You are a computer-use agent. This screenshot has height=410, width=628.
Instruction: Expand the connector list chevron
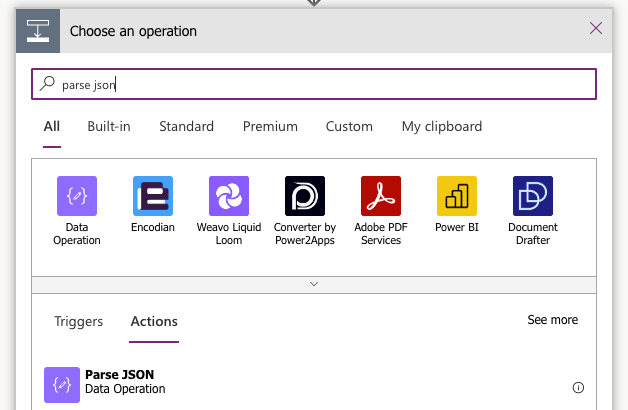click(314, 284)
